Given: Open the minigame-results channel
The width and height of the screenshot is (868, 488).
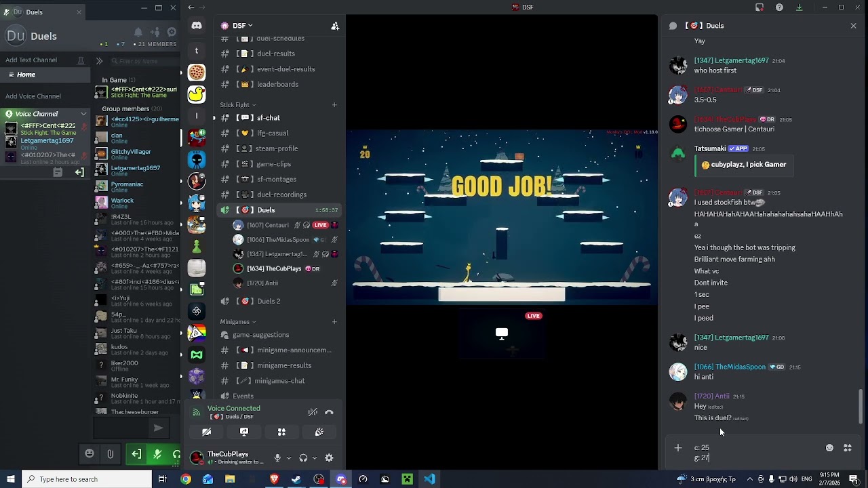Looking at the screenshot, I should pos(278,365).
